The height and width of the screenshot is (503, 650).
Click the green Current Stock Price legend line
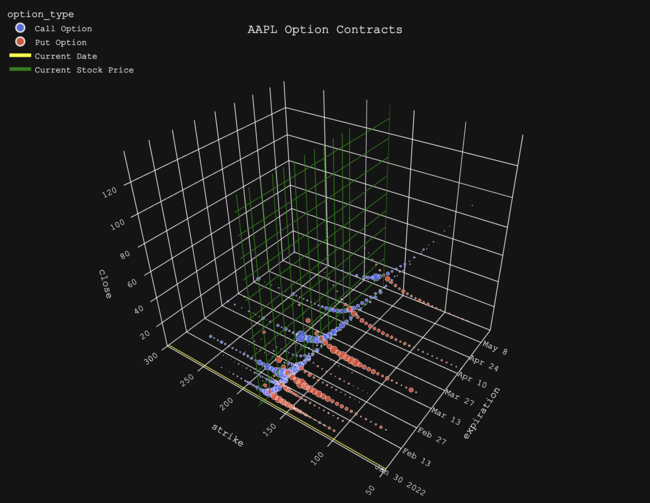pos(20,70)
